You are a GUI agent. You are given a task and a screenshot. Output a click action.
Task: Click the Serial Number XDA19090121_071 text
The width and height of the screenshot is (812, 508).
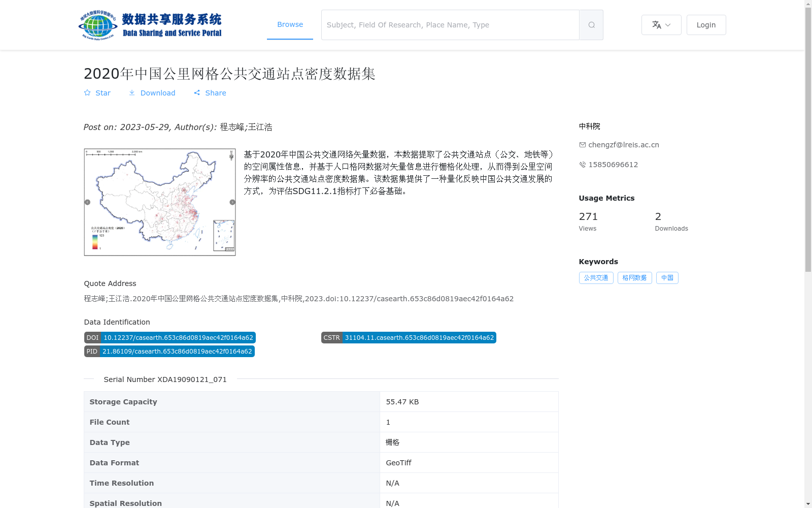click(165, 379)
